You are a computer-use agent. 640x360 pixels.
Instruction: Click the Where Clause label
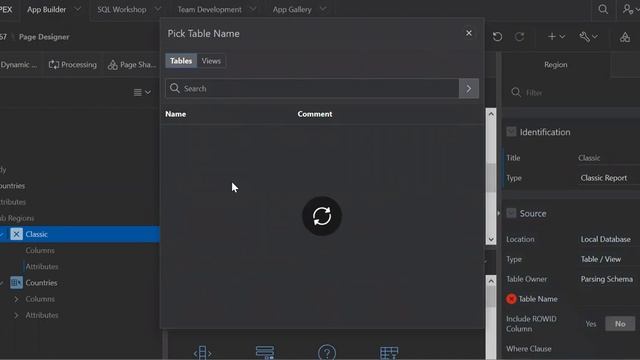point(529,349)
